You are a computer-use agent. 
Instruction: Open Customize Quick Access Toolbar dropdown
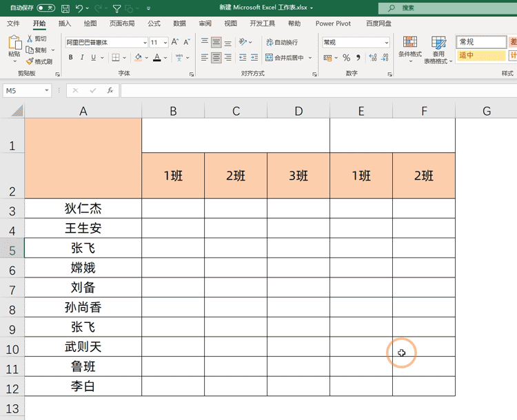click(148, 8)
